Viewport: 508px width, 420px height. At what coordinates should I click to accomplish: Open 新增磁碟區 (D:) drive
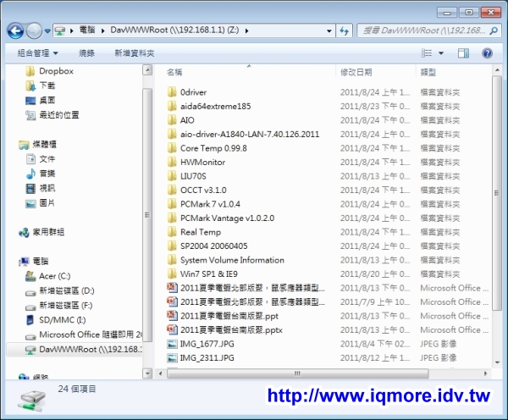pos(67,290)
